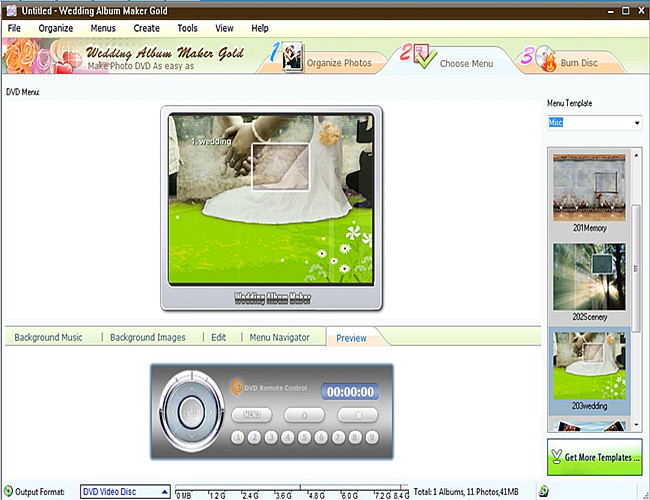Click number 4 button on remote
Image resolution: width=650 pixels, height=500 pixels.
(288, 437)
